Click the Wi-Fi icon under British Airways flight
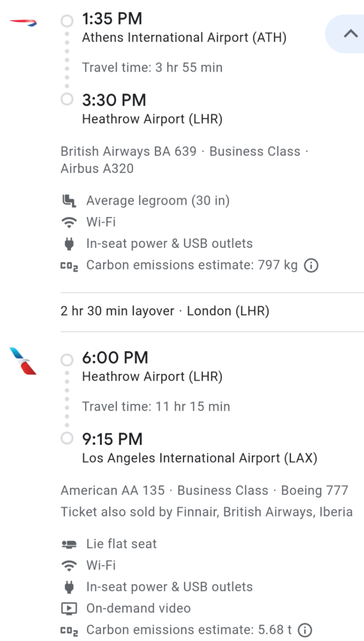 pos(69,222)
